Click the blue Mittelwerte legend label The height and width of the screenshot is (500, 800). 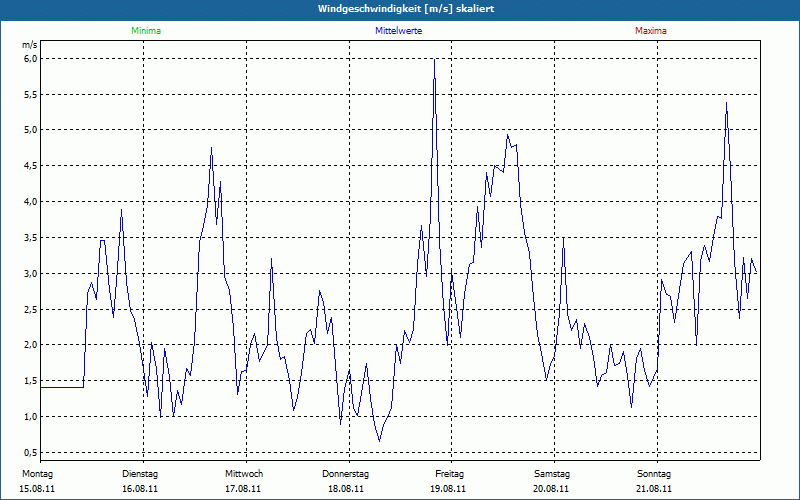pyautogui.click(x=398, y=31)
